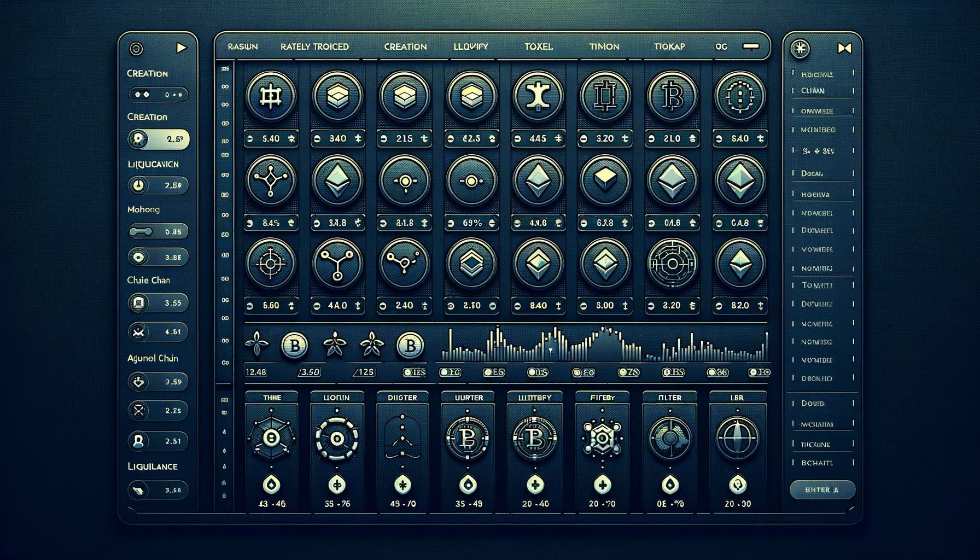980x560 pixels.
Task: Open the 69% value selector
Action: (x=471, y=223)
